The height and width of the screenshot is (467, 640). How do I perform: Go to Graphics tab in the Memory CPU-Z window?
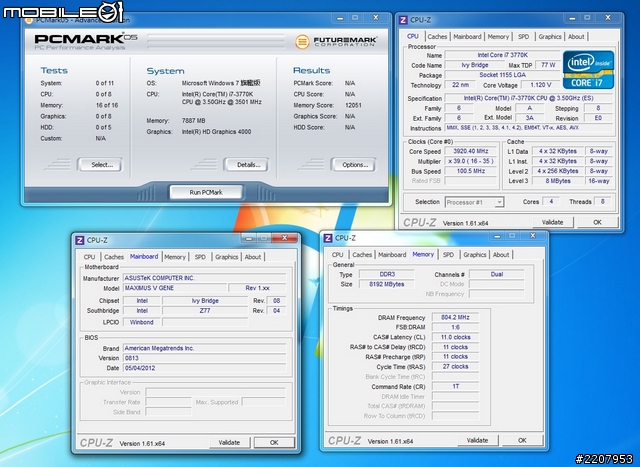(x=475, y=255)
